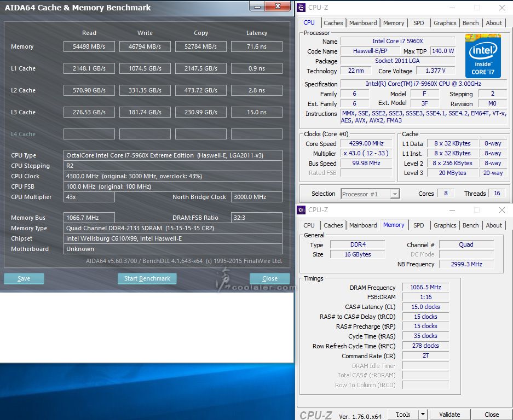Click Memory Size value 16 GBytes

point(358,254)
